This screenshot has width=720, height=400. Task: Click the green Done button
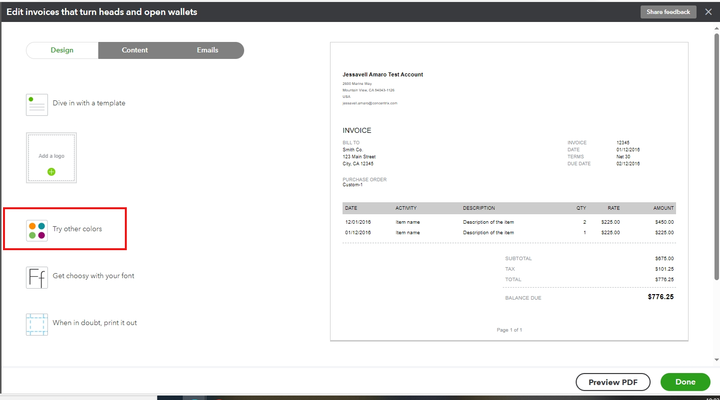[685, 382]
